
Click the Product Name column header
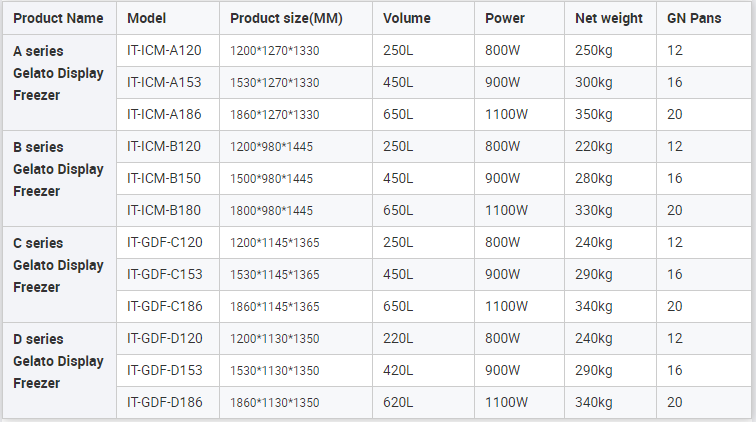[x=58, y=18]
